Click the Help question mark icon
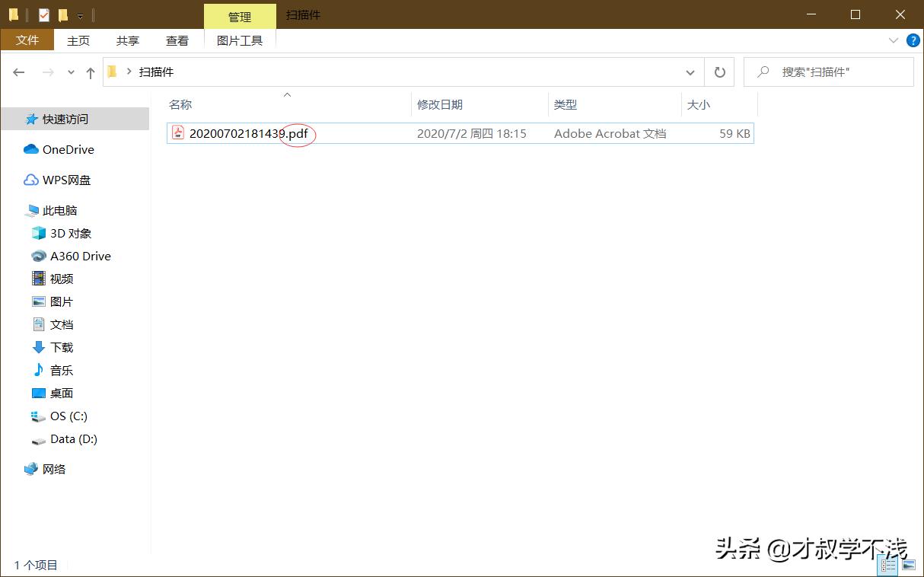 click(913, 40)
